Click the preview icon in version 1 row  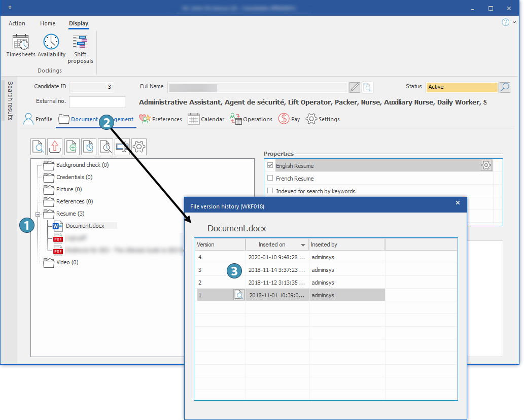coord(239,295)
